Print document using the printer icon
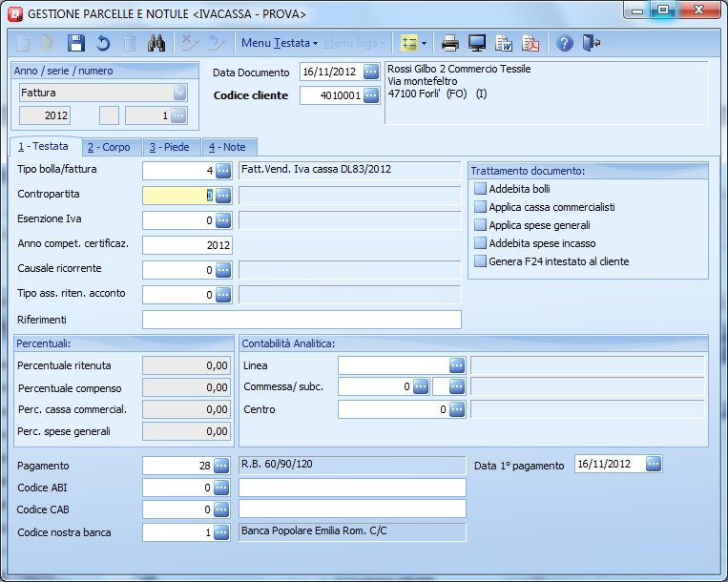728x582 pixels. (x=450, y=43)
